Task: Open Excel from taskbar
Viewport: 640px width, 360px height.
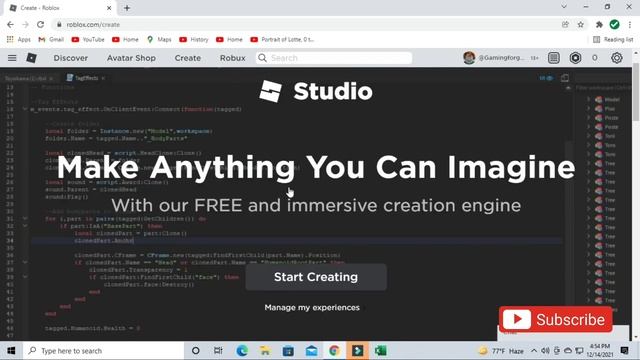Action: (380, 351)
